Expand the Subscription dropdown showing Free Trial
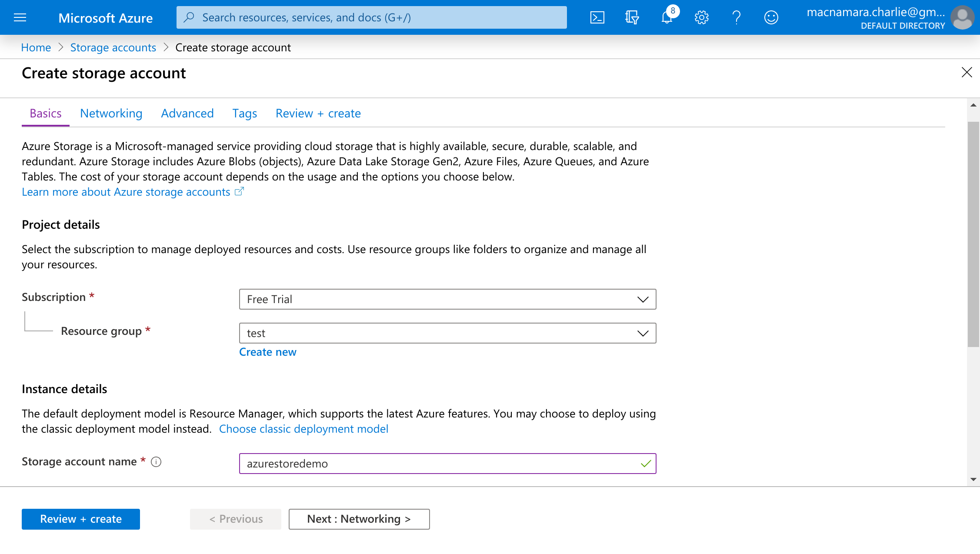Viewport: 980px width, 554px height. pos(447,299)
